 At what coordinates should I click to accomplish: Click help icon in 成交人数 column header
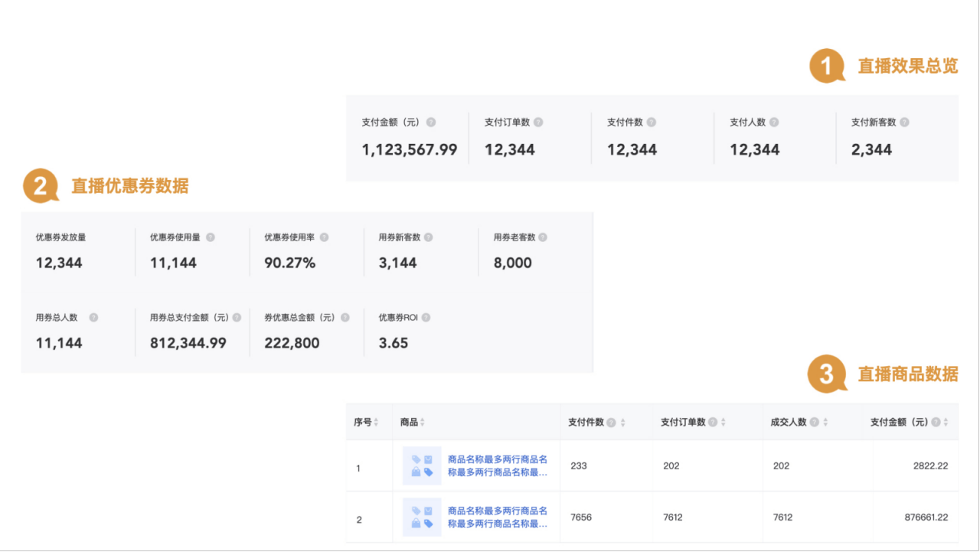[814, 423]
